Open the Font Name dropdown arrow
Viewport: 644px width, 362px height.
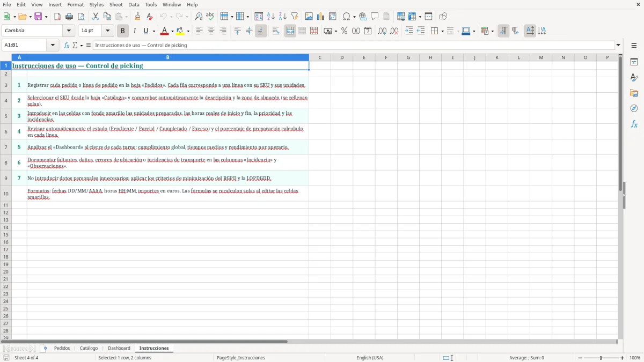point(69,31)
